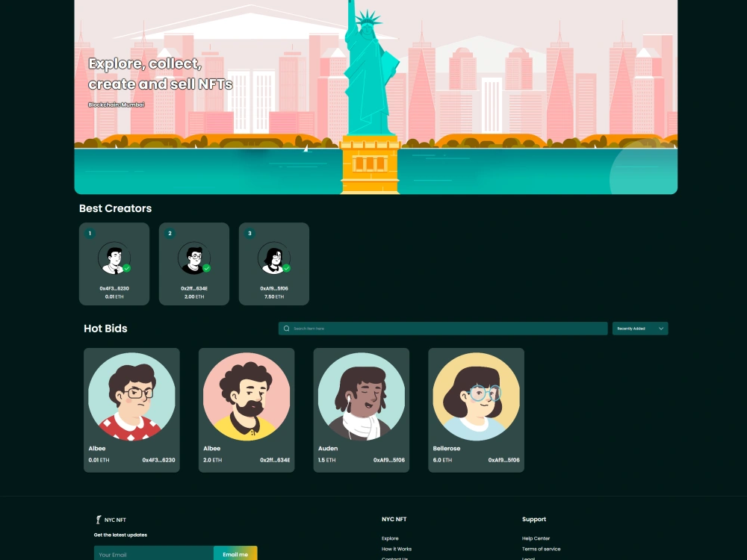
Task: Click the 6.0 ETH price on Bellerose card
Action: 442,460
